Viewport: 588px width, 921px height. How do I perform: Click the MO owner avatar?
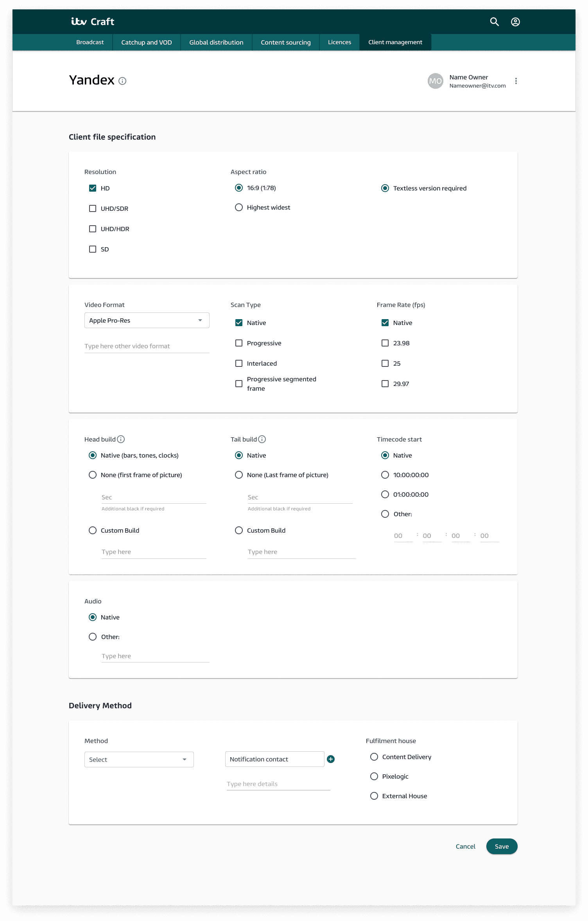pos(435,81)
